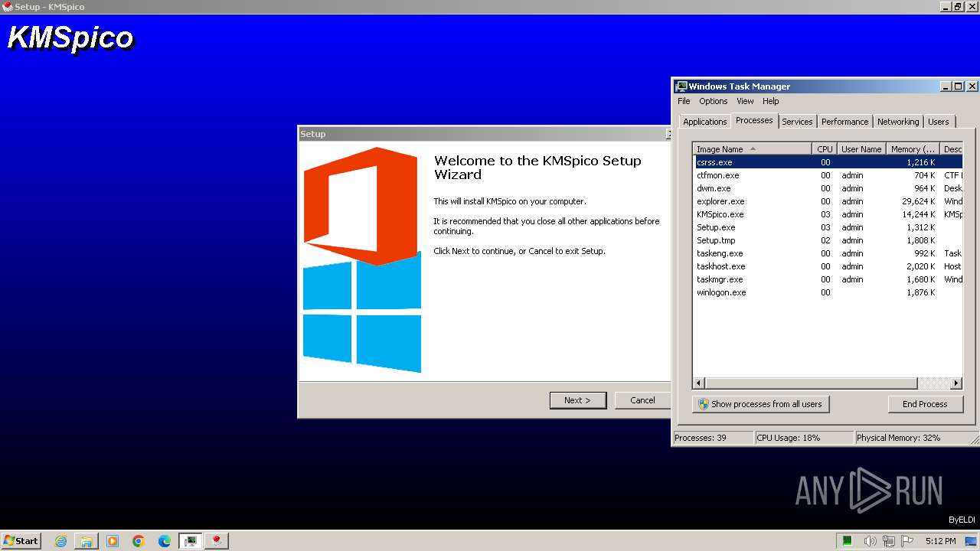
Task: Click the Next button in Setup wizard
Action: pyautogui.click(x=578, y=400)
